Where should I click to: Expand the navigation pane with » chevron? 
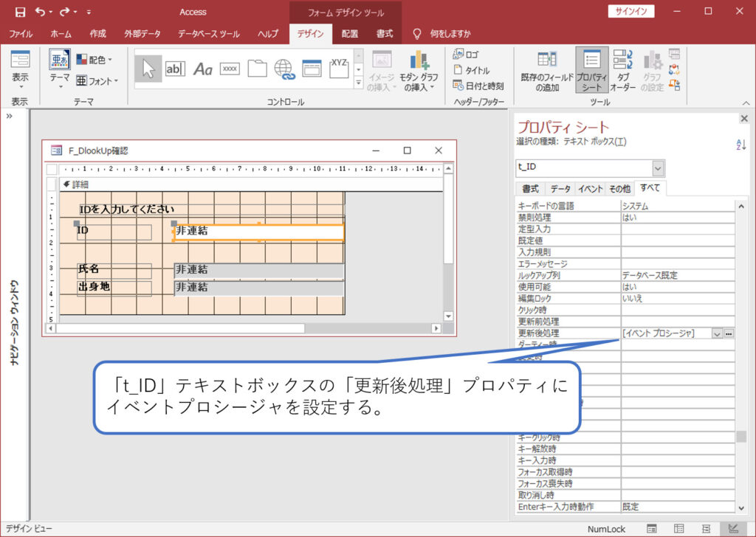[9, 116]
